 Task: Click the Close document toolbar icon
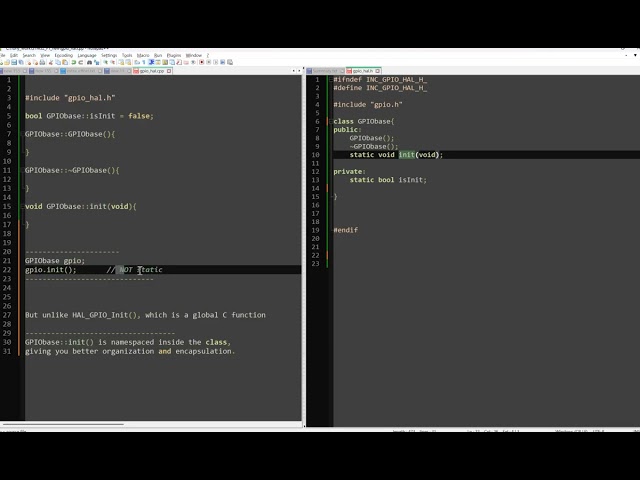click(x=29, y=62)
